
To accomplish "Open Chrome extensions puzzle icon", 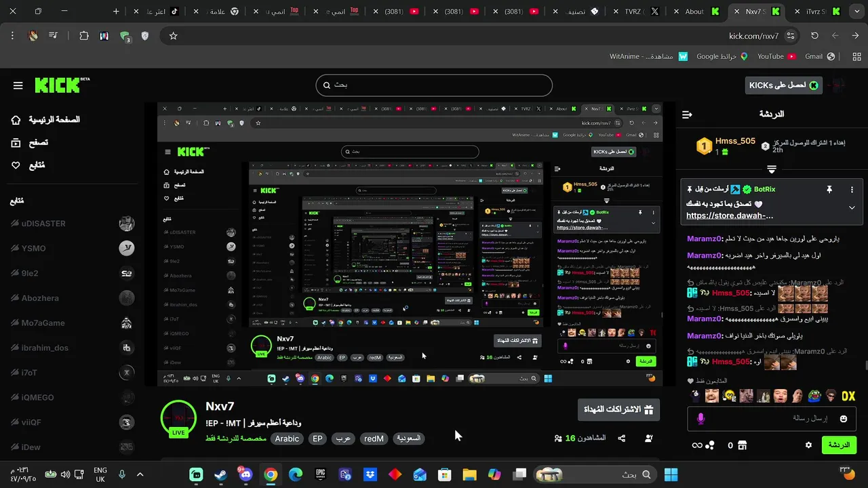I will coord(84,36).
